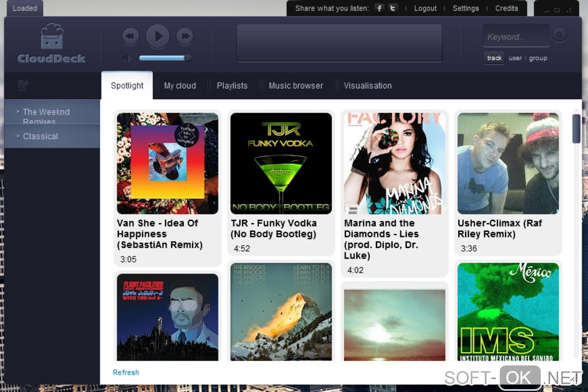Screen dimensions: 588x392
Task: Click title TJR - Funky Vodka
Action: tap(274, 228)
